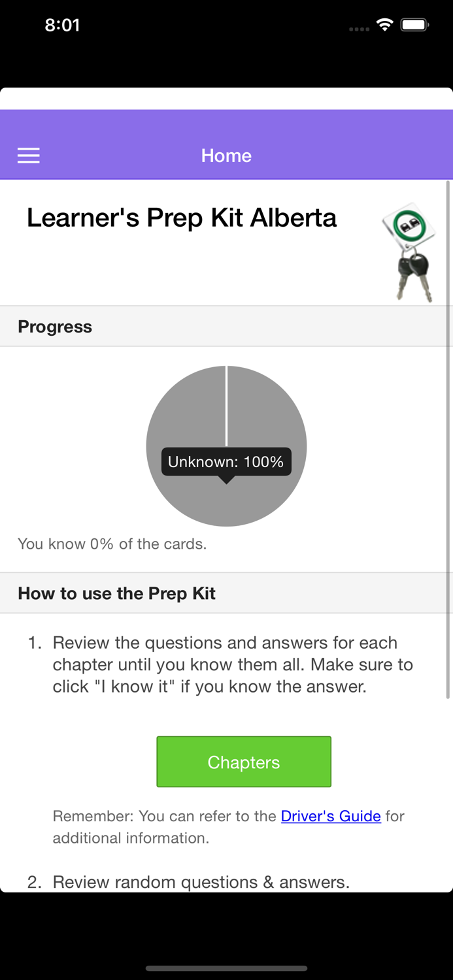453x980 pixels.
Task: Click the cellular signal dots icon
Action: 359,28
